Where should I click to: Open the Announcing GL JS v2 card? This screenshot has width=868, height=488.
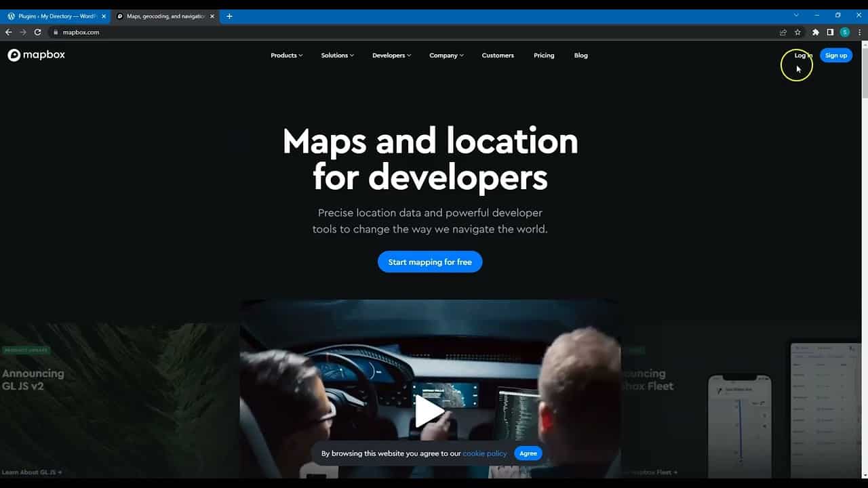tap(119, 400)
